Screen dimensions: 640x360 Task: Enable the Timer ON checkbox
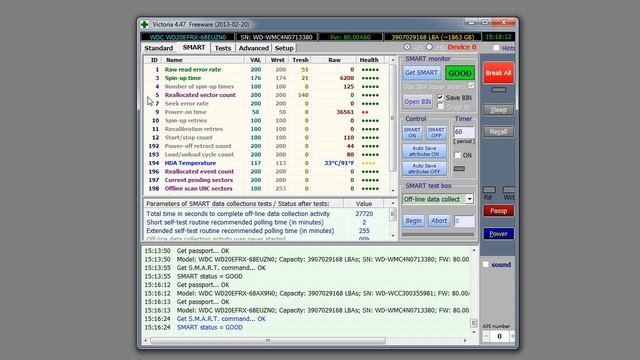(458, 155)
